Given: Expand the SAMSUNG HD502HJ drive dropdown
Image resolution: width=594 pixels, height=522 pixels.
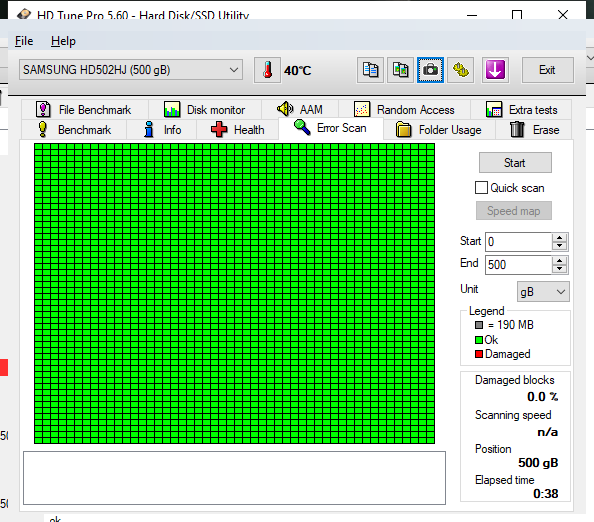Looking at the screenshot, I should (131, 70).
